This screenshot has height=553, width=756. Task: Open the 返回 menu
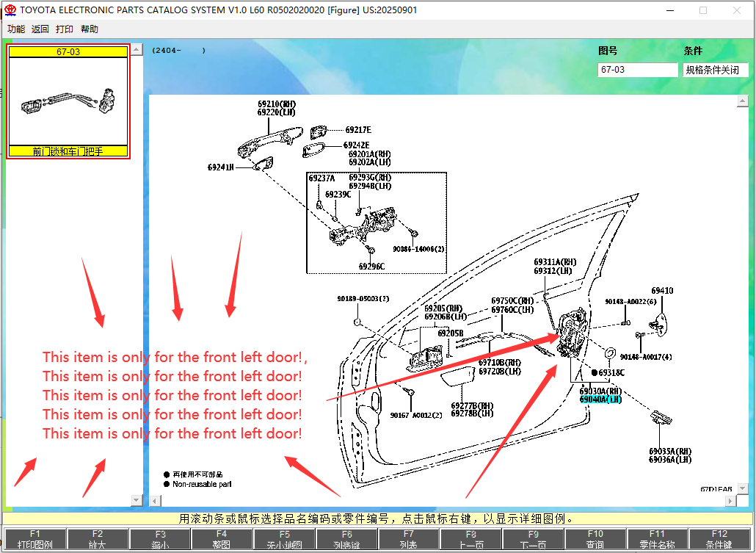click(x=40, y=29)
